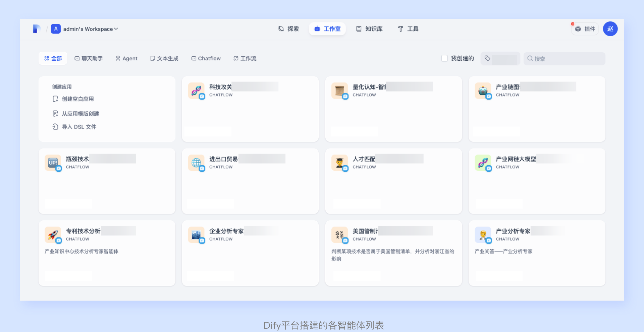Image resolution: width=644 pixels, height=332 pixels.
Task: Open the 产业链图 app title
Action: 508,87
